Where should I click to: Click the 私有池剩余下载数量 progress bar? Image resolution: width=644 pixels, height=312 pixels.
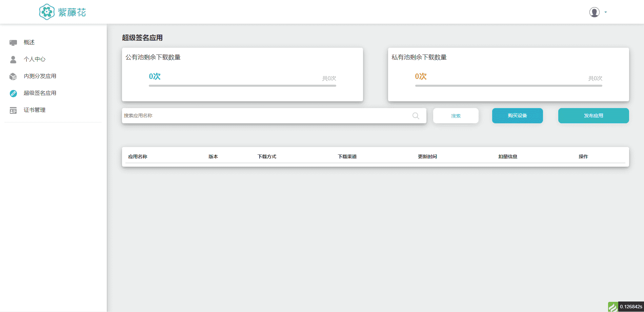pos(508,86)
